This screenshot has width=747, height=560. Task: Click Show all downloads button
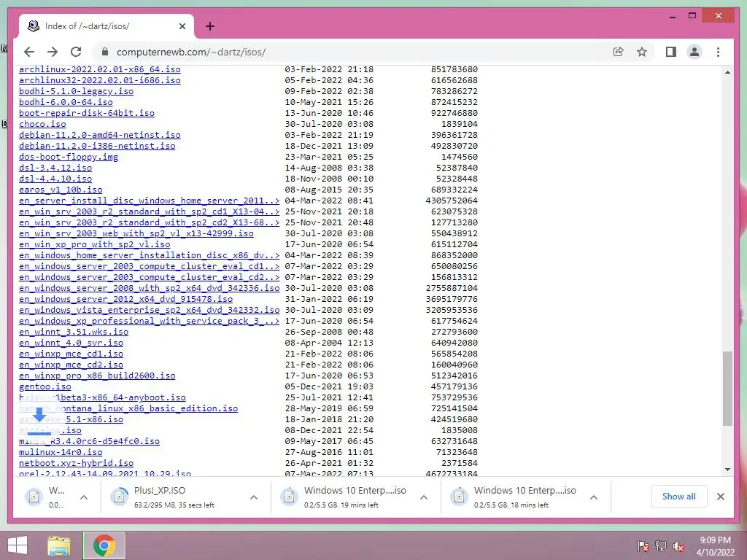[679, 497]
